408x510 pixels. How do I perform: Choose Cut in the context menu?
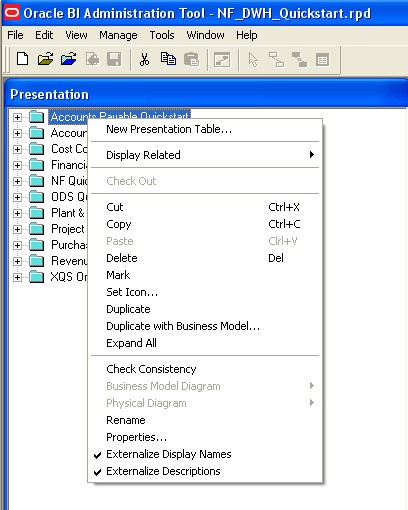[205, 207]
